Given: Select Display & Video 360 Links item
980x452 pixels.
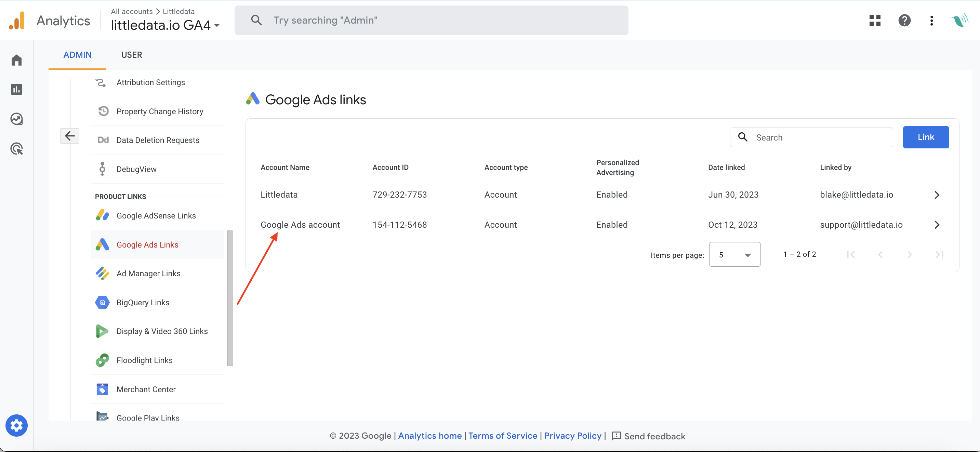Looking at the screenshot, I should (158, 331).
